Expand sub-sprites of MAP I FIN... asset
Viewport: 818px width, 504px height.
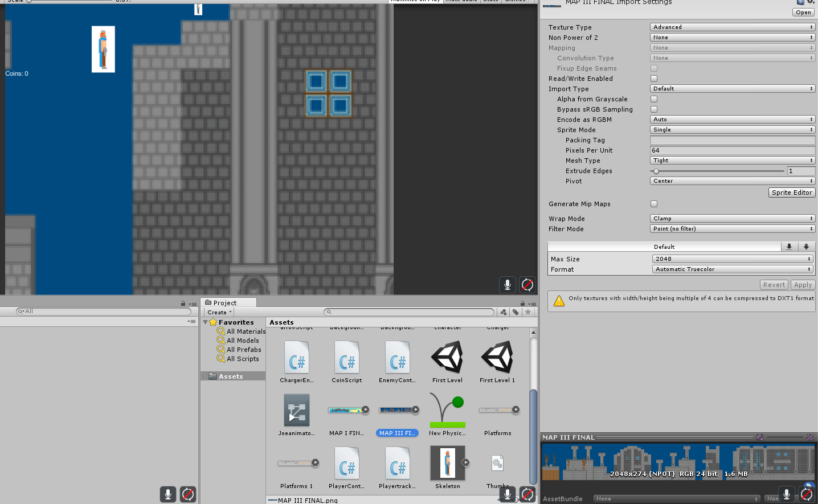click(366, 409)
